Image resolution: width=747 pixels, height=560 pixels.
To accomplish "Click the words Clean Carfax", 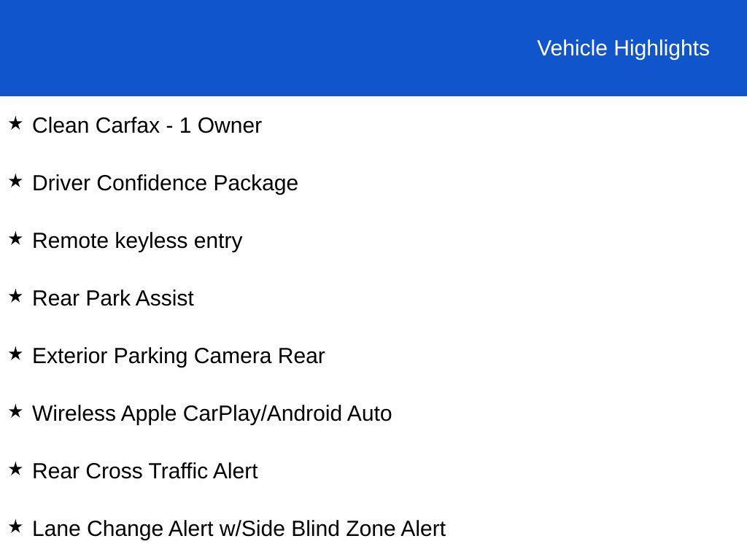I will [x=96, y=125].
